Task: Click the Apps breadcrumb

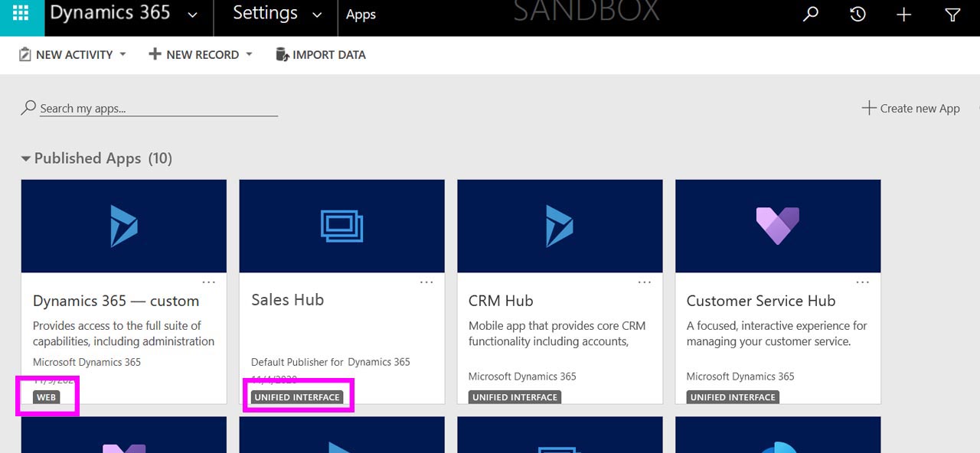Action: 361,15
